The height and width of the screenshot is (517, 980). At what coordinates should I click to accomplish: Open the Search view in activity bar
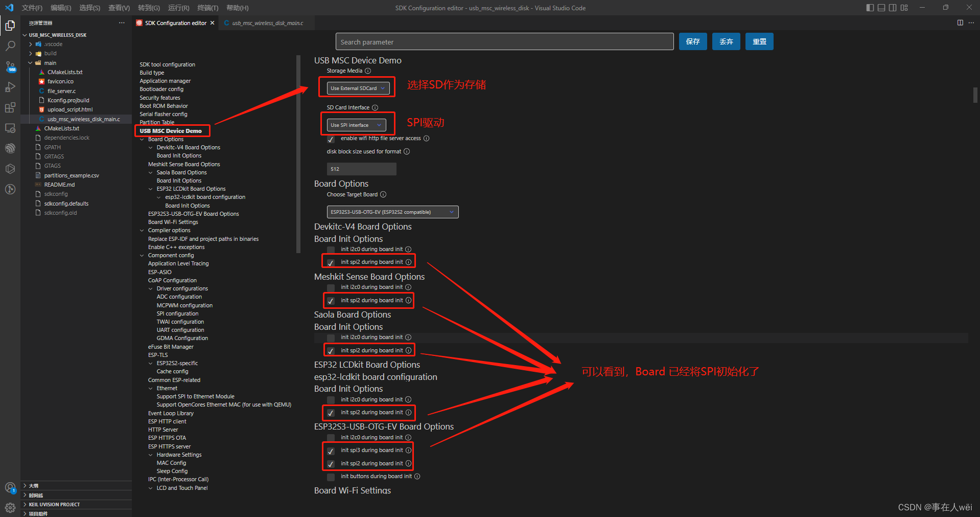pyautogui.click(x=10, y=46)
